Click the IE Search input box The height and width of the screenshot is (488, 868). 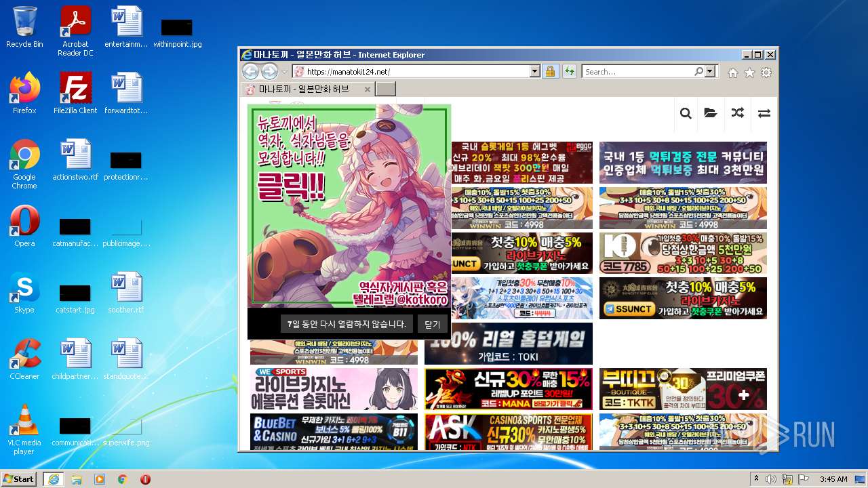click(x=637, y=71)
